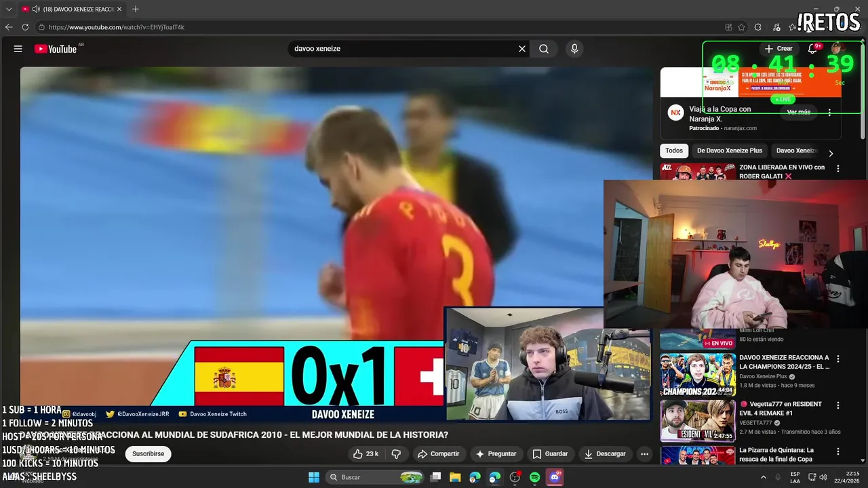Open YouTube notifications bell
Screen dimensions: 868x488
[812, 49]
